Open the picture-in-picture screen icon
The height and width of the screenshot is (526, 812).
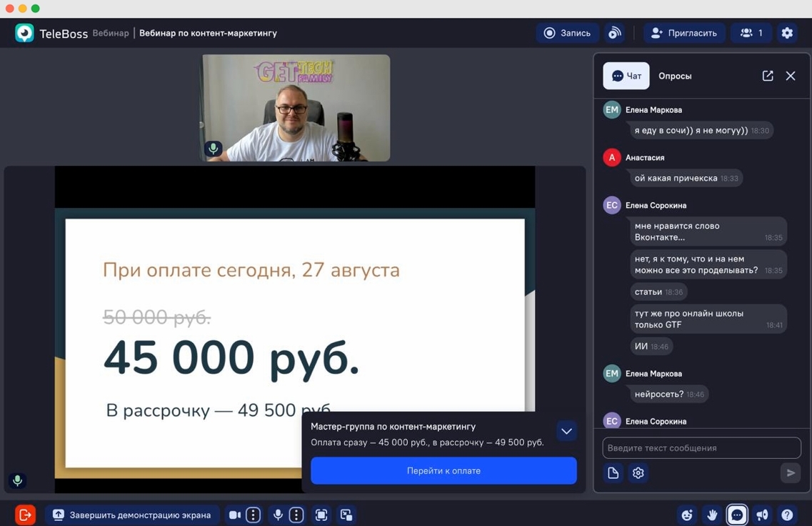pos(346,514)
